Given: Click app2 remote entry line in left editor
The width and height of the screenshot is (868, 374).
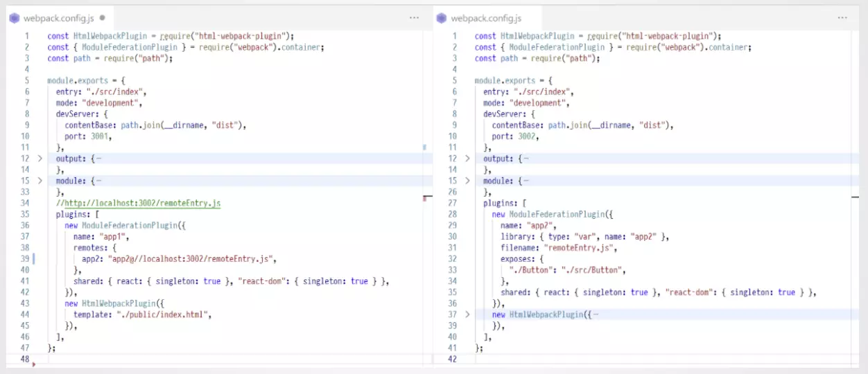Looking at the screenshot, I should 180,259.
